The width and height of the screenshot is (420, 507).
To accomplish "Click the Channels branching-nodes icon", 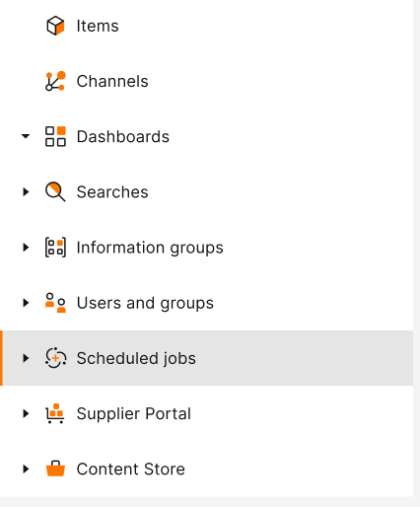I will click(55, 81).
